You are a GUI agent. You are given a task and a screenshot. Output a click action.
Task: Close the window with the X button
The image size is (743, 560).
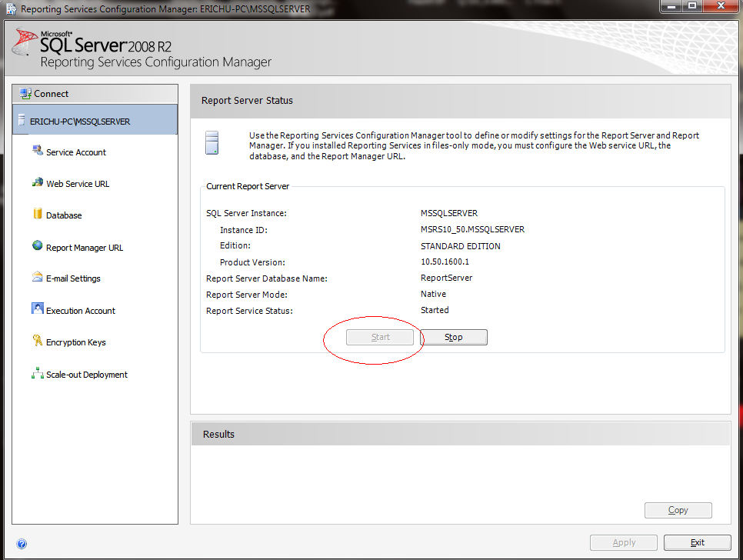(x=721, y=6)
